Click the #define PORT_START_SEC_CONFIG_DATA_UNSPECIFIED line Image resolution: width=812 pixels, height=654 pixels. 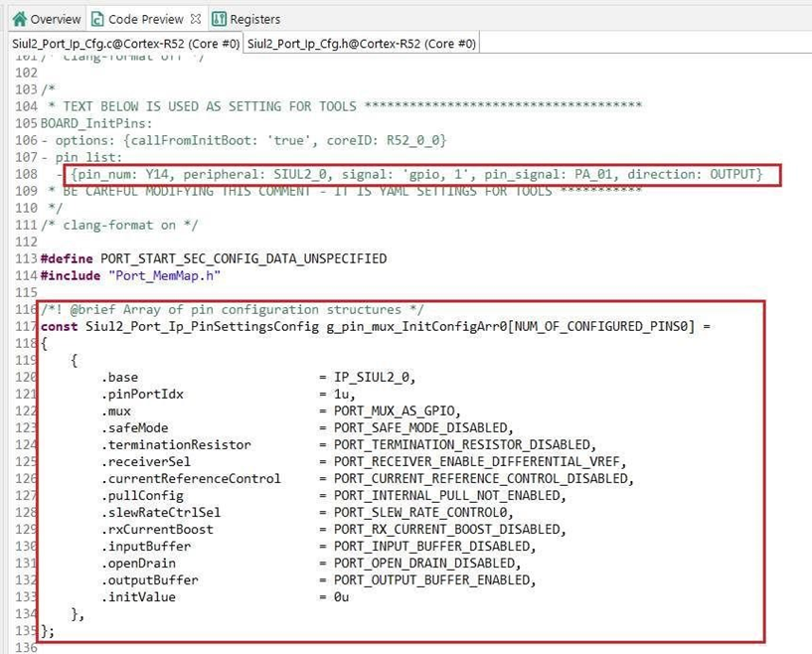pyautogui.click(x=214, y=258)
